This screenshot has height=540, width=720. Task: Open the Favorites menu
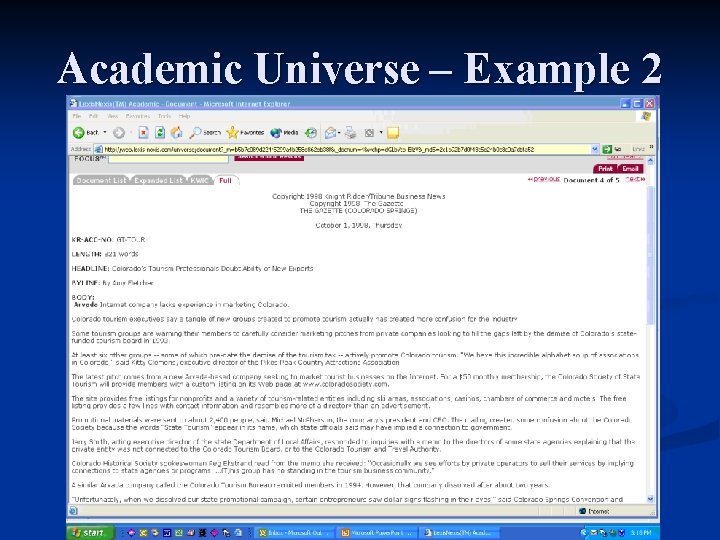138,116
